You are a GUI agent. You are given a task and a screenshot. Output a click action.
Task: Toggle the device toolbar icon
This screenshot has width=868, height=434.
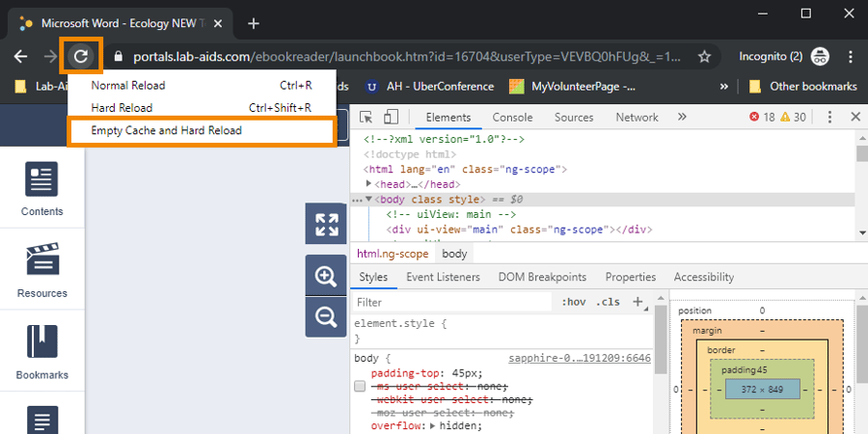[x=391, y=118]
